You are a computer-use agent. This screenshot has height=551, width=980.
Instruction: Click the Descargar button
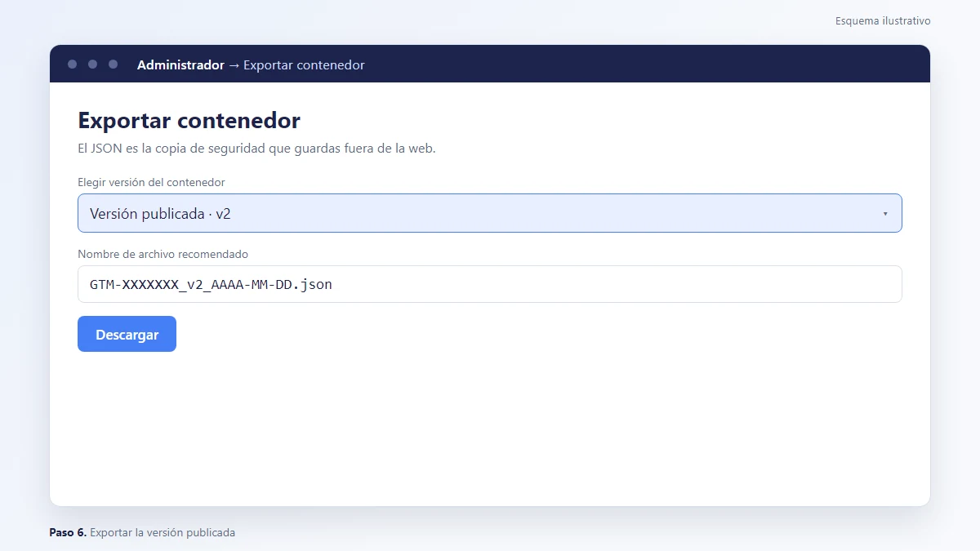pos(127,334)
